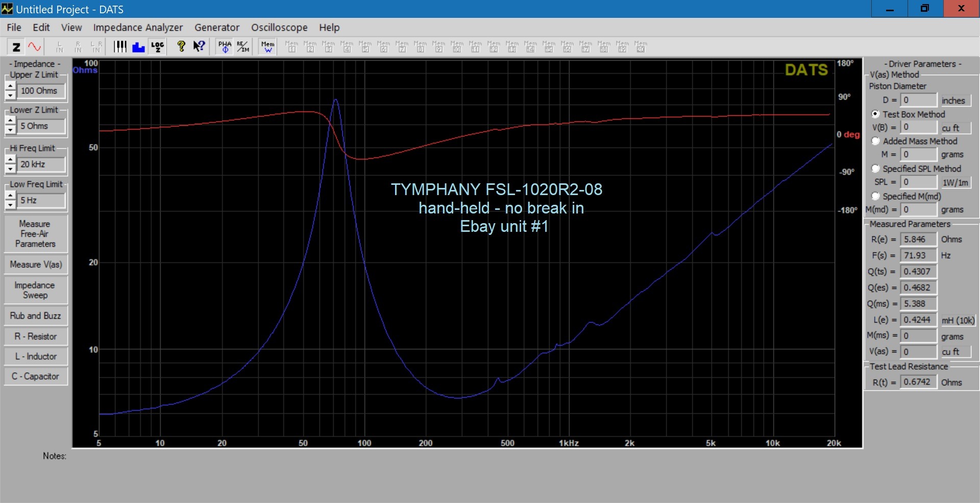980x503 pixels.
Task: Open the Edit menu
Action: (41, 28)
